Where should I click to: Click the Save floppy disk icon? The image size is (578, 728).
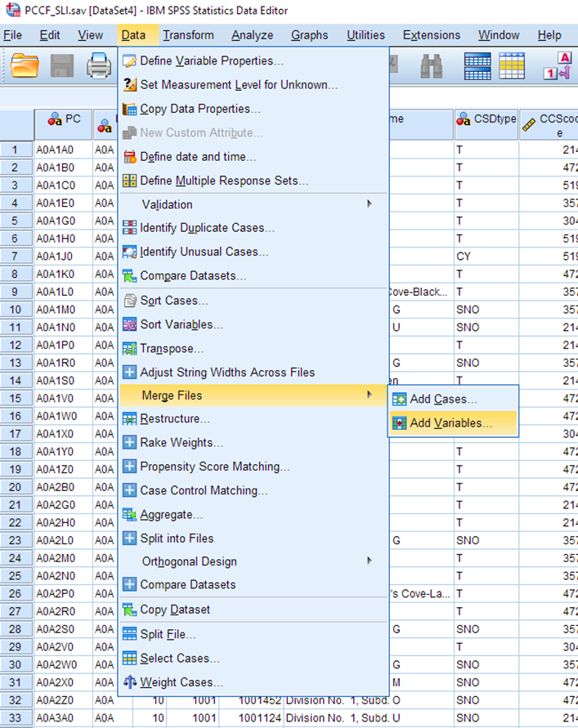(62, 65)
